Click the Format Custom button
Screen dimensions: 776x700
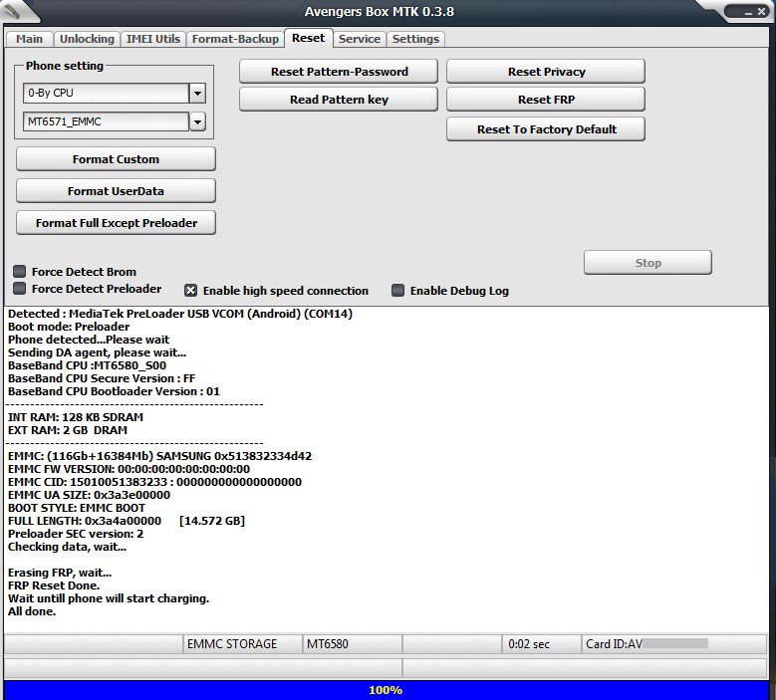point(116,159)
